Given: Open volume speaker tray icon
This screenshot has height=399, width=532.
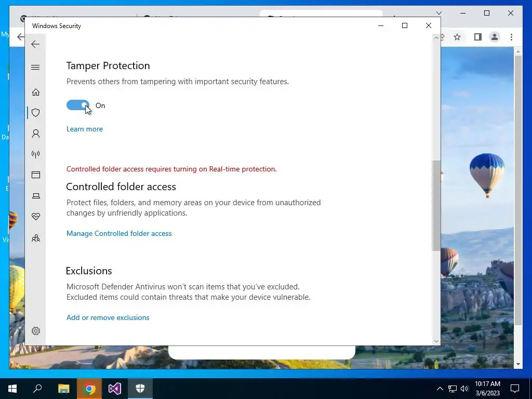Looking at the screenshot, I should 464,389.
